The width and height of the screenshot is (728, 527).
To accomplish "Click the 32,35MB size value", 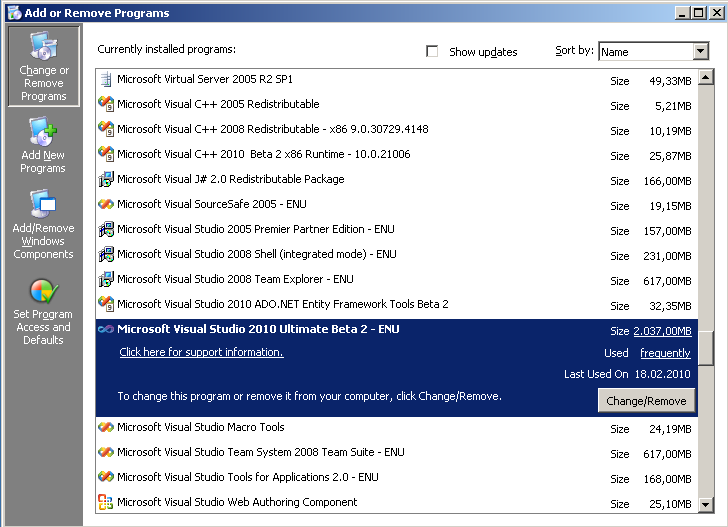I will point(670,306).
